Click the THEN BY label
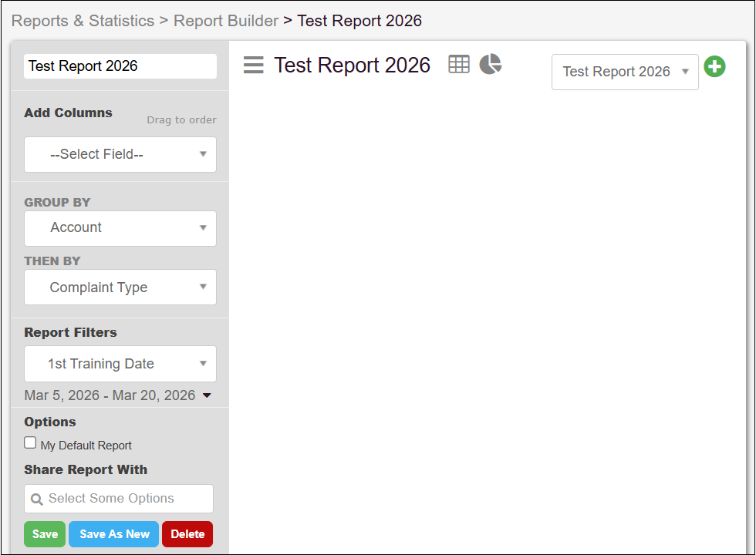 (52, 261)
